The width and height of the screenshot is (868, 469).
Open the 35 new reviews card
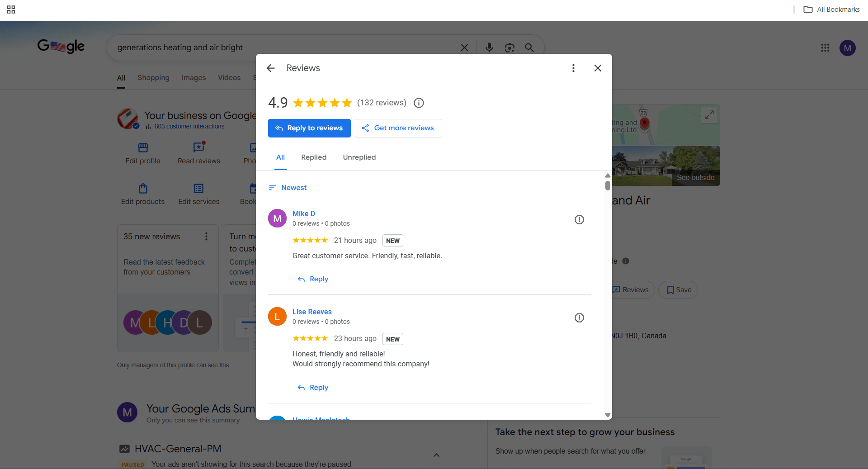pyautogui.click(x=168, y=288)
